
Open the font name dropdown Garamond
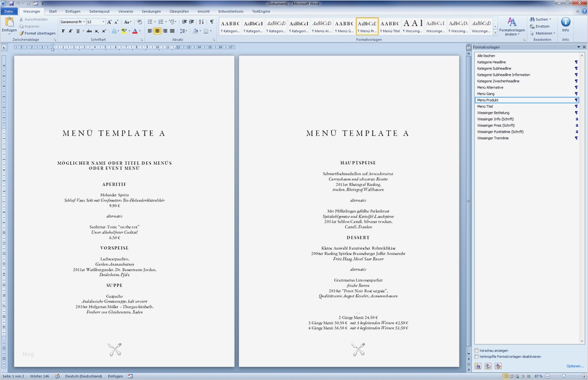click(83, 22)
